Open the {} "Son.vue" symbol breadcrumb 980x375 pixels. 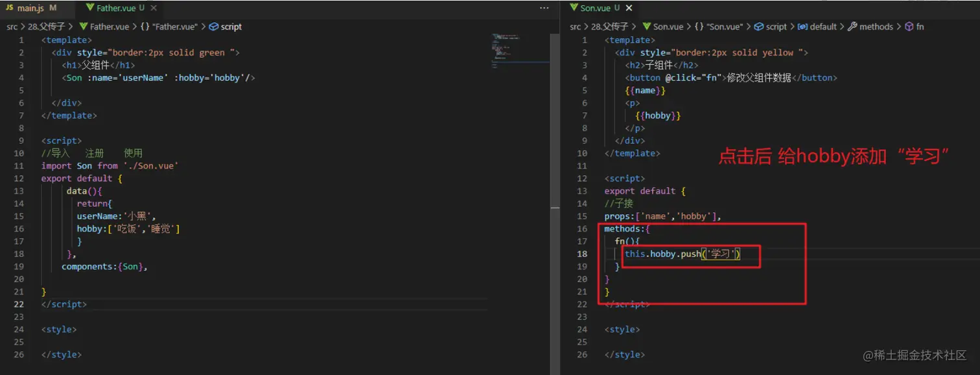click(x=718, y=27)
